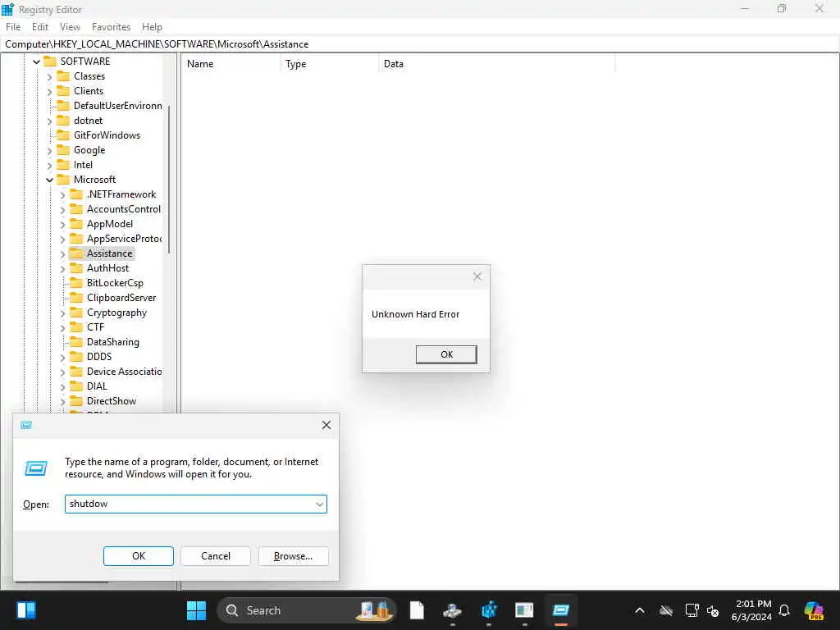This screenshot has height=630, width=840.
Task: Click the Registry Editor title bar icon
Action: [7, 9]
